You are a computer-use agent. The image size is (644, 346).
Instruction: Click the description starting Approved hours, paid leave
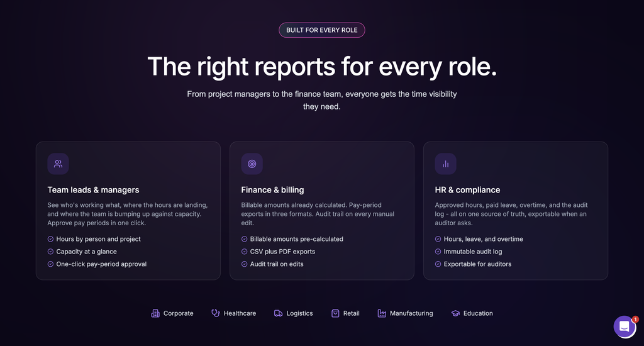click(511, 214)
